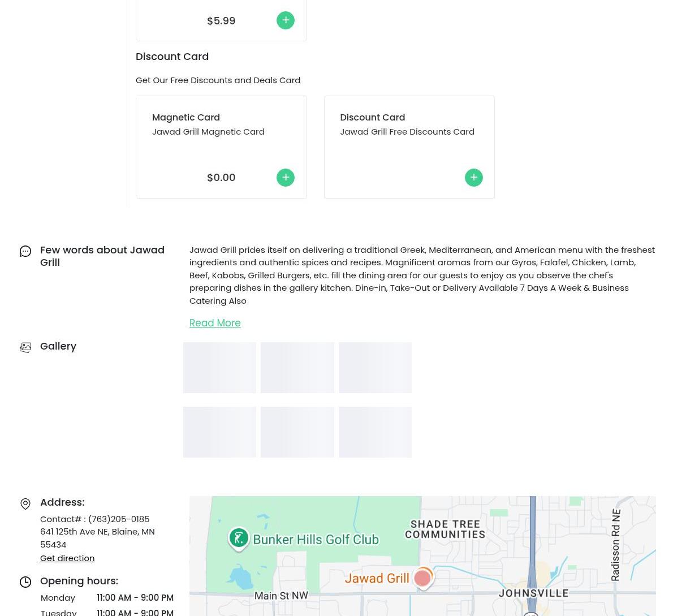Click the chat bubble icon beside About heading

25,251
